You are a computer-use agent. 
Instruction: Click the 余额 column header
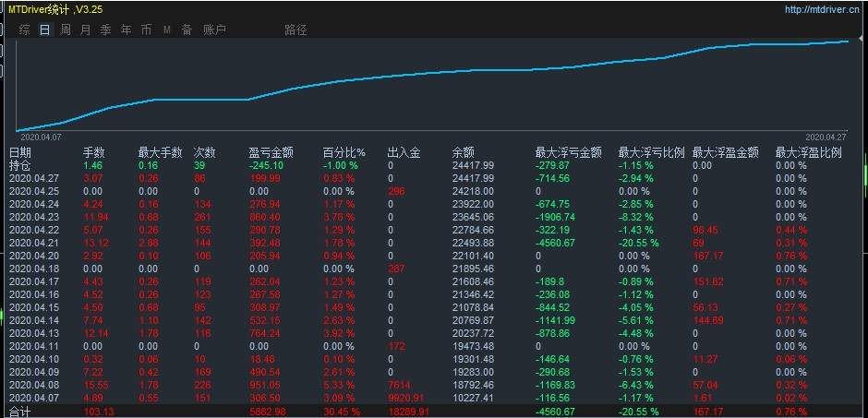pyautogui.click(x=463, y=152)
